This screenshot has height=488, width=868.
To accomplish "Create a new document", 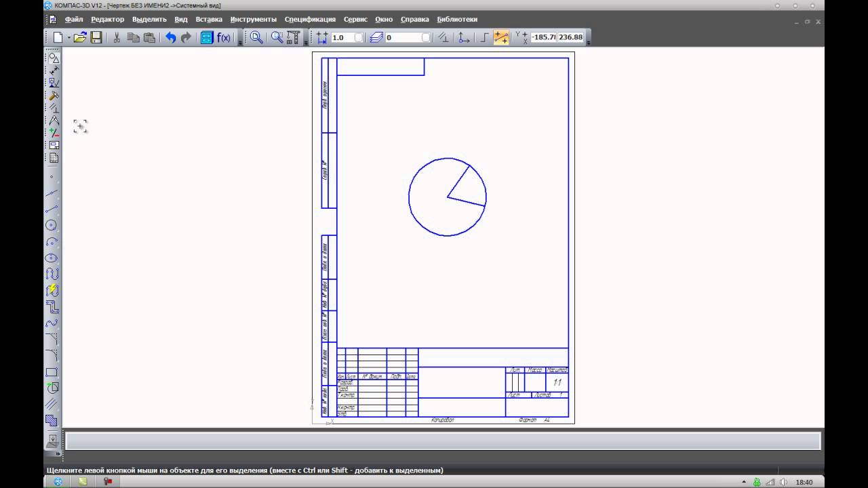I will pos(58,38).
